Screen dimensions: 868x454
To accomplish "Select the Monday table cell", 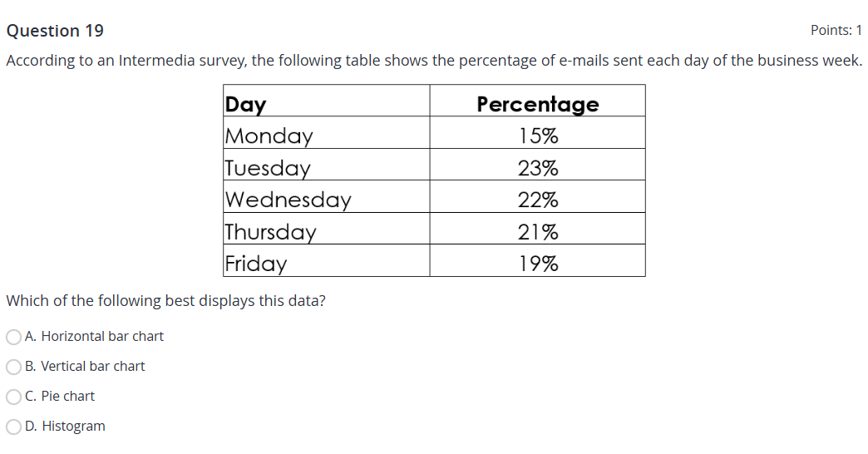I will [327, 136].
